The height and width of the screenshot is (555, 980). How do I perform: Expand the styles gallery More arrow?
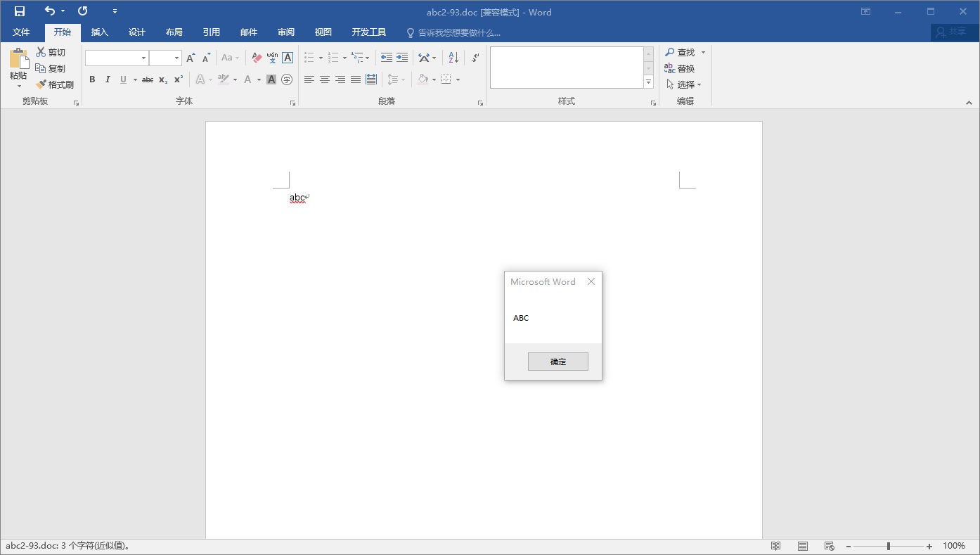[x=649, y=82]
